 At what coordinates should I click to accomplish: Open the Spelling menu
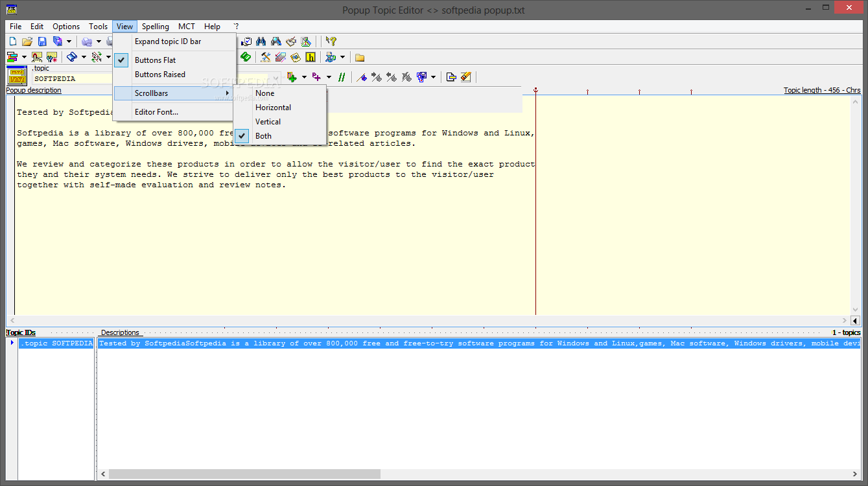click(x=156, y=27)
